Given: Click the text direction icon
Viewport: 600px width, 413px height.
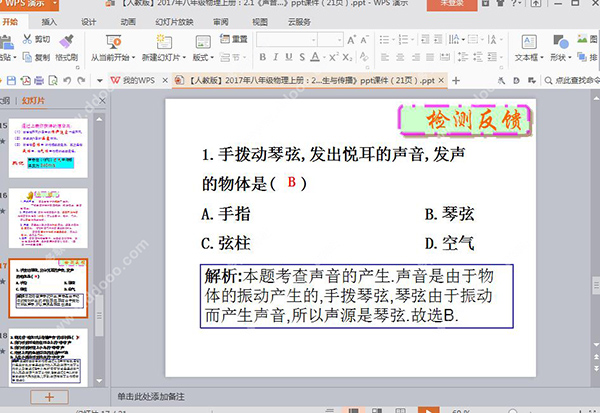Looking at the screenshot, I should coord(453,39).
